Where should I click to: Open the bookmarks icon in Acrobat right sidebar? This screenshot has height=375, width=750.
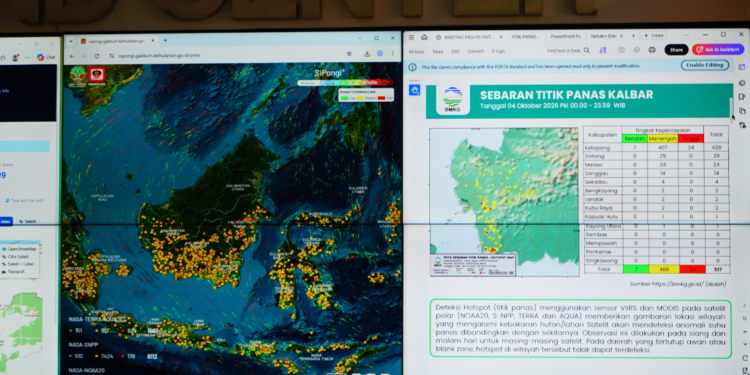[742, 97]
